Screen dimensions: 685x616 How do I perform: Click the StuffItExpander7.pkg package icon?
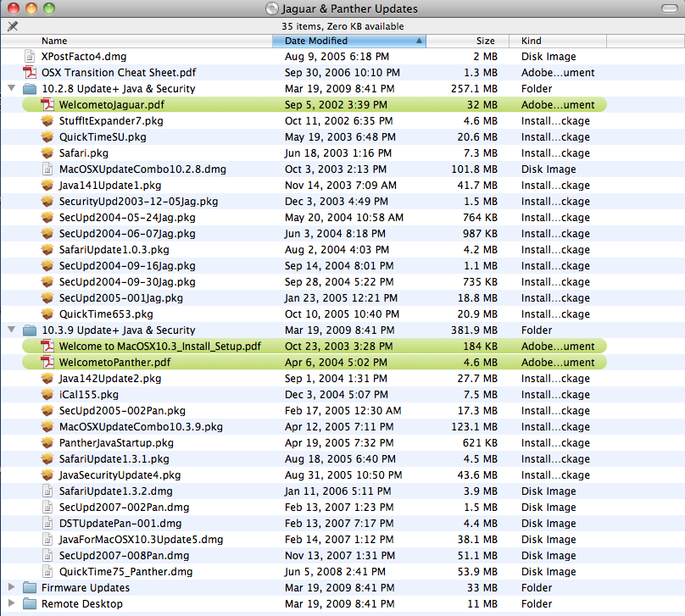tap(47, 121)
